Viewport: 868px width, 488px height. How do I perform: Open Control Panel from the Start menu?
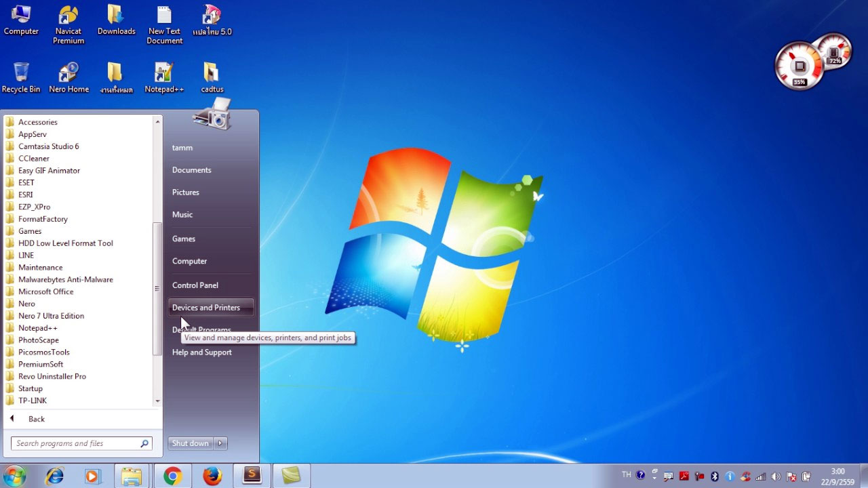pos(195,285)
